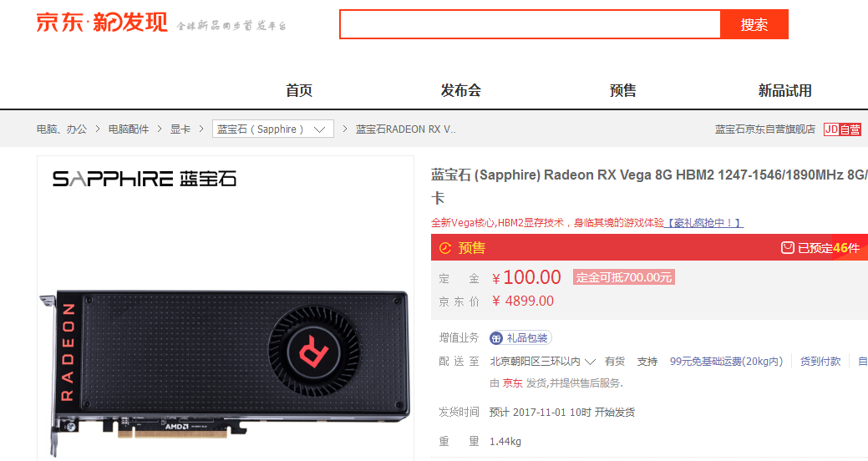Click the 预售 clock icon

pyautogui.click(x=445, y=248)
